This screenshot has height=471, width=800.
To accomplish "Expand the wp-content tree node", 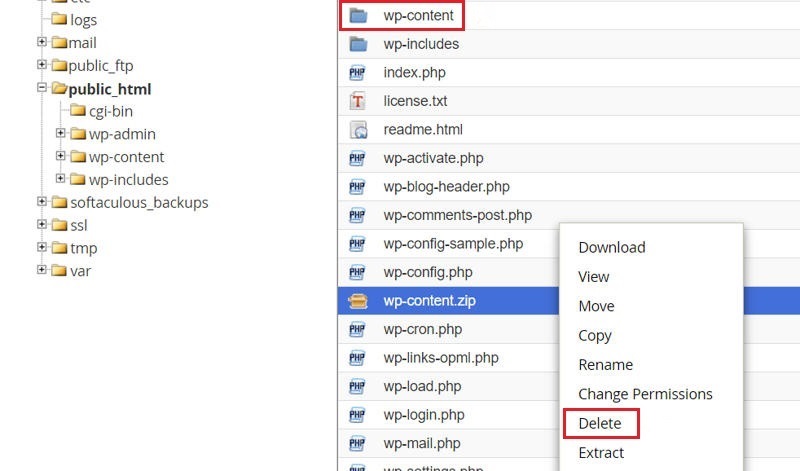I will 60,156.
